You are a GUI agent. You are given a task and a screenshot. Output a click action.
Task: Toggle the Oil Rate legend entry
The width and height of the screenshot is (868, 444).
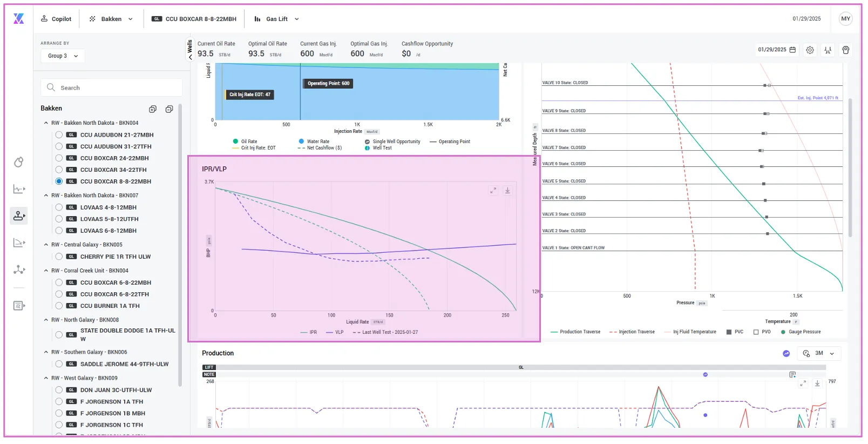pyautogui.click(x=245, y=142)
